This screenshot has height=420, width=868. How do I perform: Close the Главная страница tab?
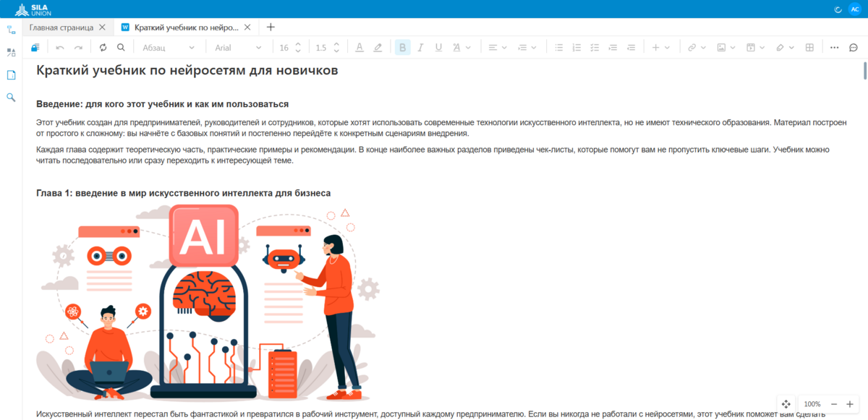102,27
